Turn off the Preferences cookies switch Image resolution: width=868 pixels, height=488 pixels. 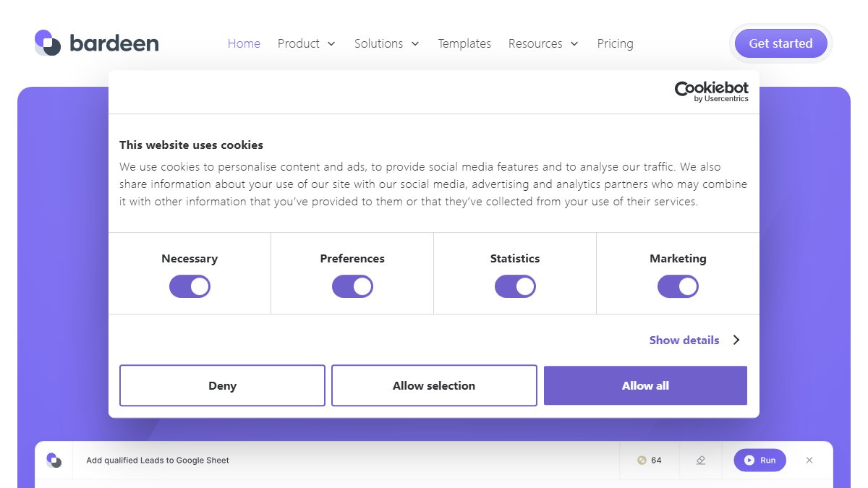[352, 287]
